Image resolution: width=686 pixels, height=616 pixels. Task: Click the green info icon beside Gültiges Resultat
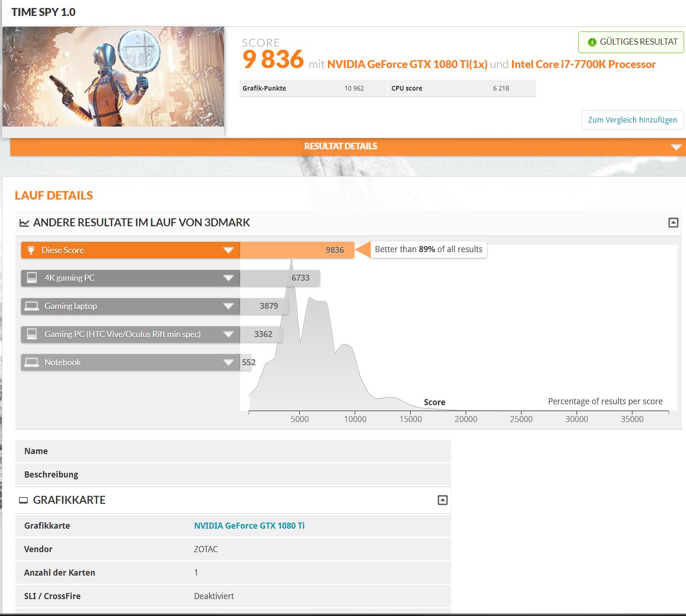click(592, 42)
